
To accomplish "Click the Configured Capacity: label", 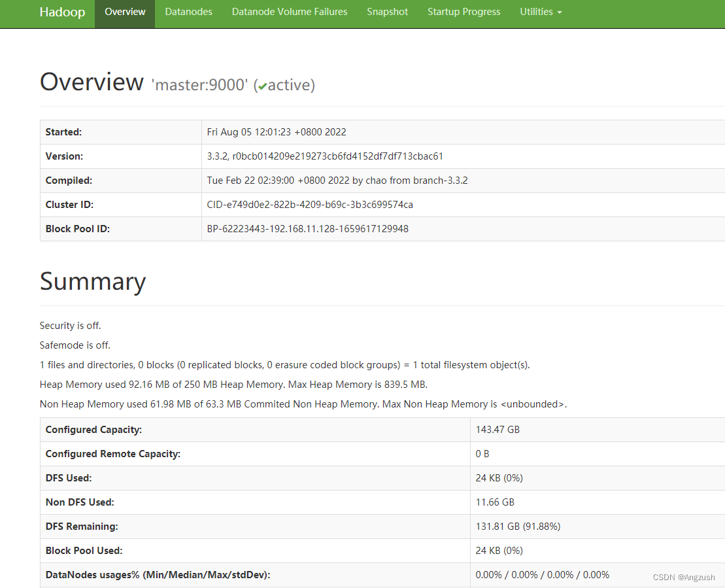I will pos(93,430).
